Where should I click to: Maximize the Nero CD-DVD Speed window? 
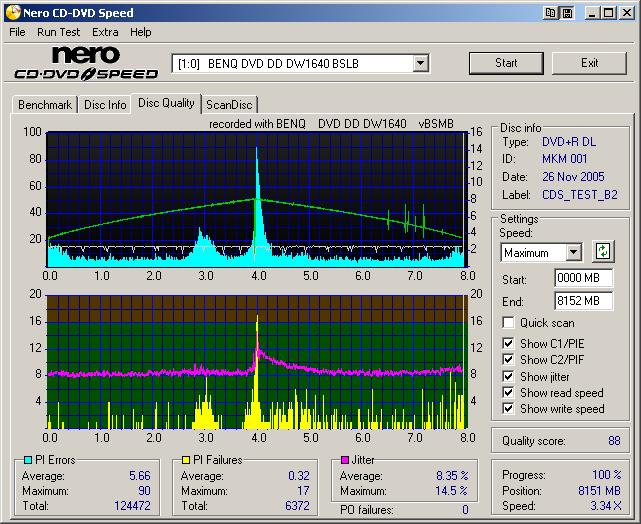tap(608, 13)
